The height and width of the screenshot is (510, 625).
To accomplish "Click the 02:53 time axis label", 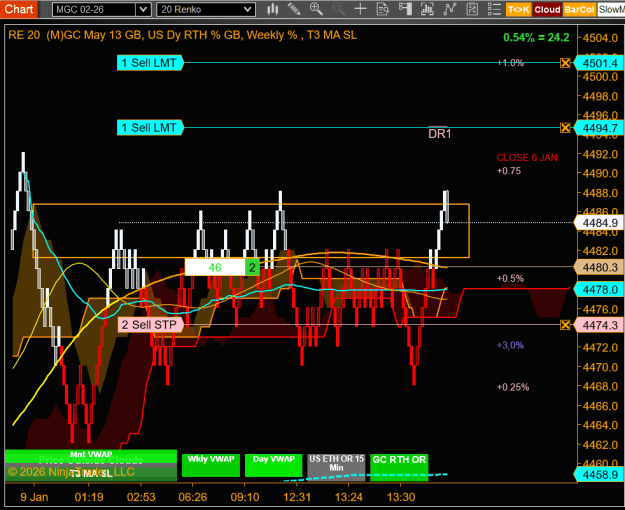I will tap(141, 497).
